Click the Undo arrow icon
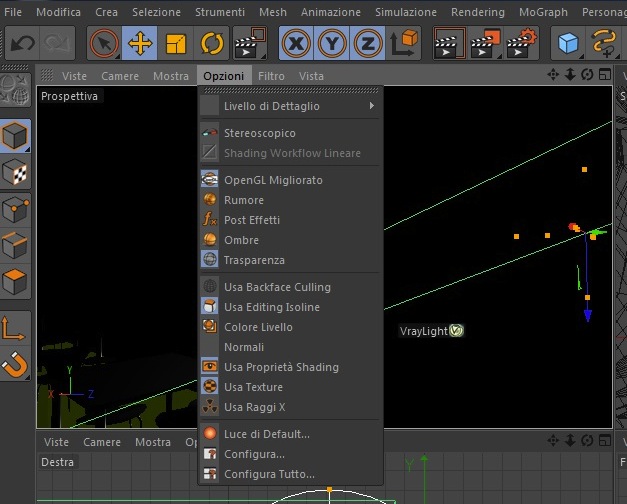627x504 pixels. click(22, 43)
